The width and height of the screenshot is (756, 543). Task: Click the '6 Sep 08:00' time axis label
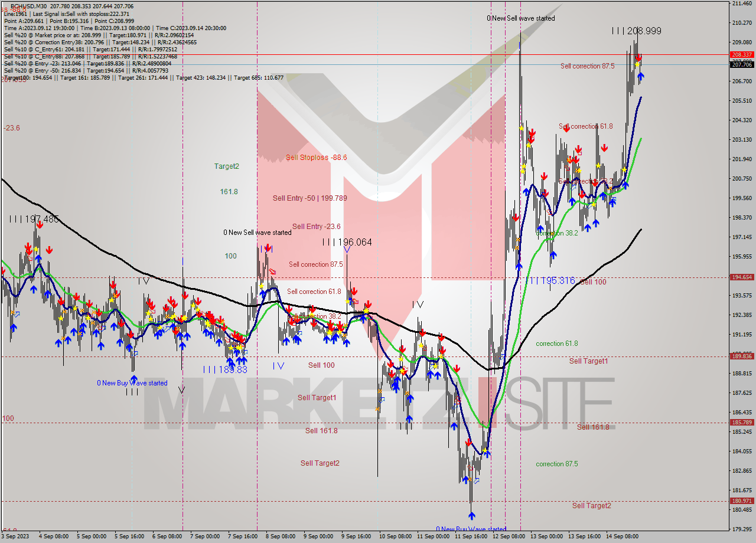pyautogui.click(x=167, y=537)
